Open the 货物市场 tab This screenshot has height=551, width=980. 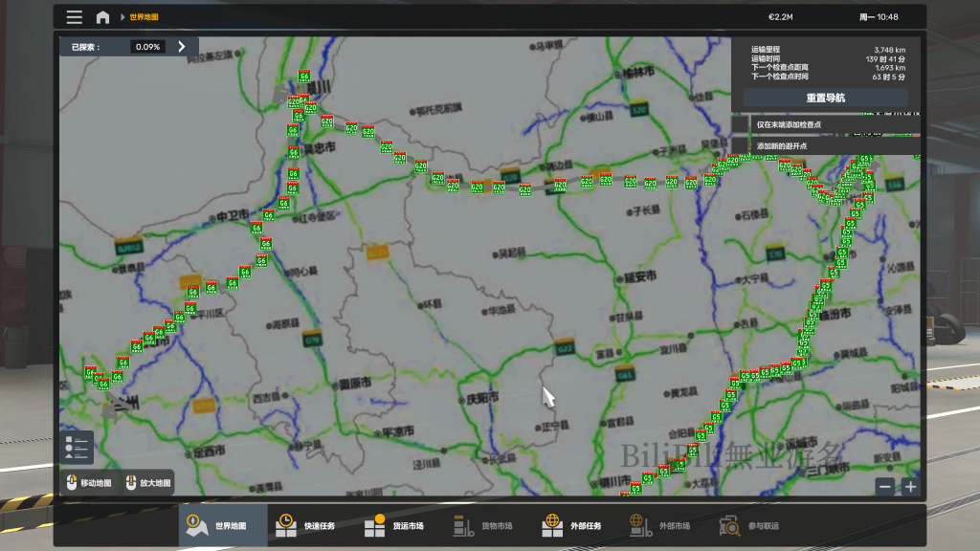point(484,525)
